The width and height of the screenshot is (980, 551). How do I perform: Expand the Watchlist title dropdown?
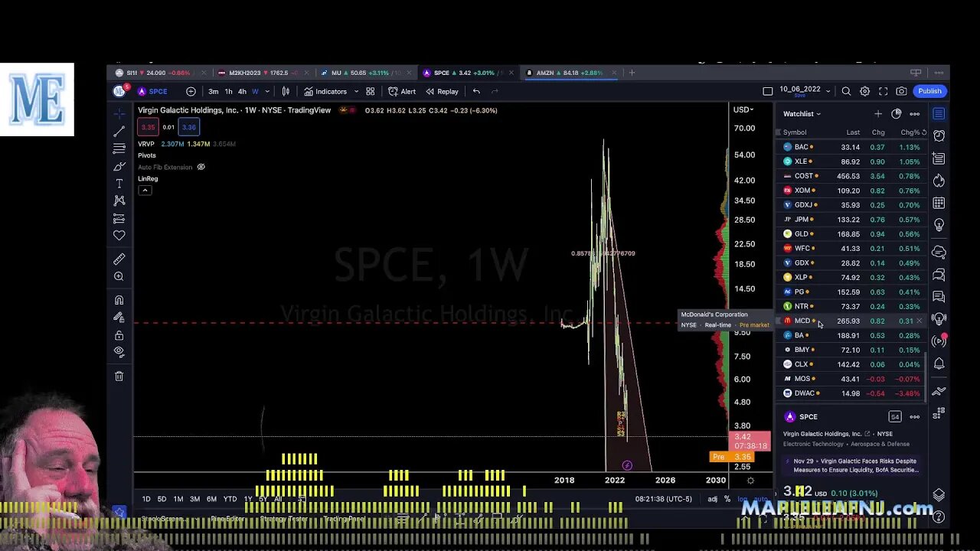click(802, 114)
